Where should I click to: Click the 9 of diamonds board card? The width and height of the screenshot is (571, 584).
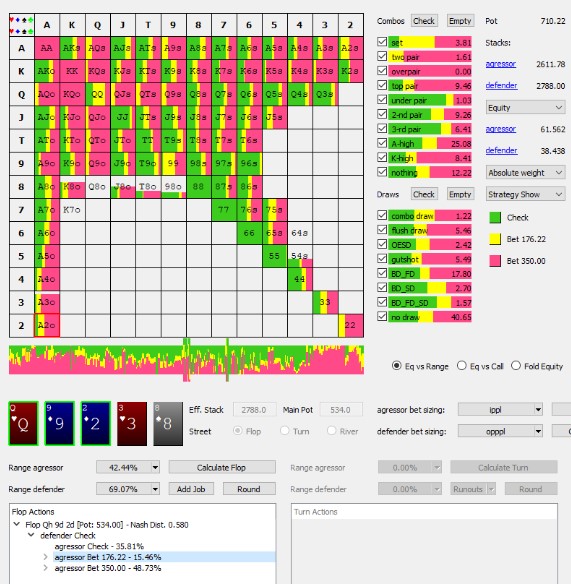coord(59,423)
